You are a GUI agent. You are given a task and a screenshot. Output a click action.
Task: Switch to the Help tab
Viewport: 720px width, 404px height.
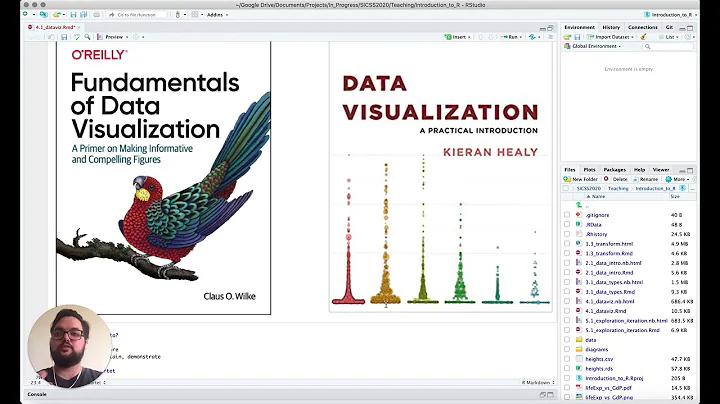[x=639, y=170]
